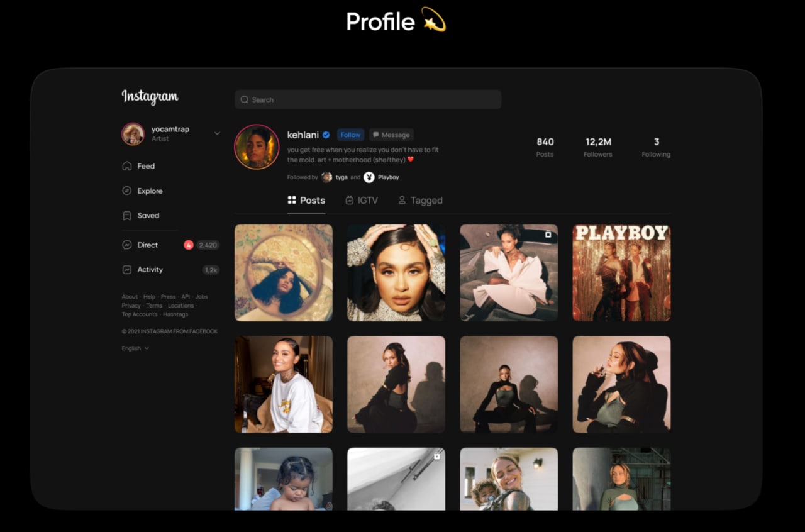Click the red Direct notification badge
The width and height of the screenshot is (805, 532).
tap(189, 245)
